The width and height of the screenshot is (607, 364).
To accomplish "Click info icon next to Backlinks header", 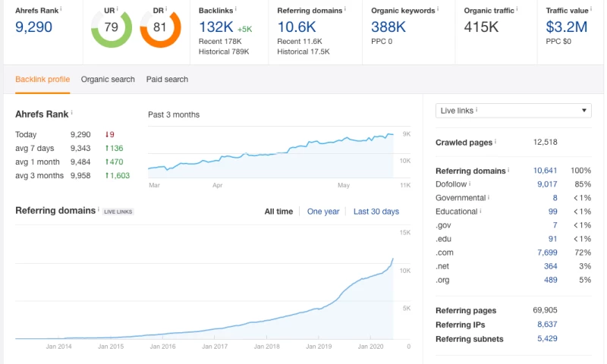I will click(x=236, y=10).
